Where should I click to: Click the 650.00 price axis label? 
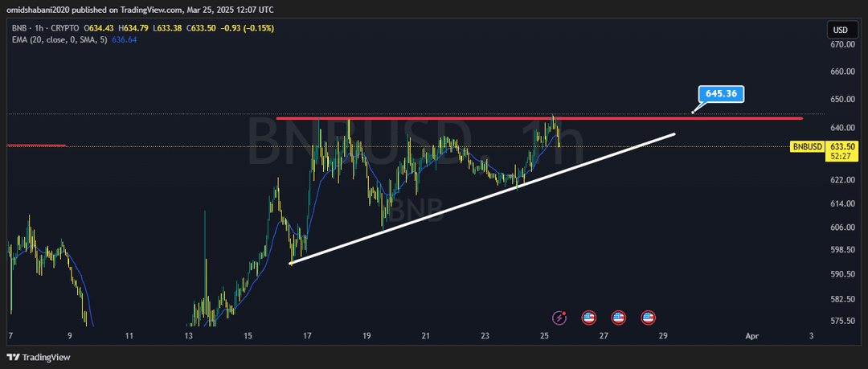(x=842, y=99)
